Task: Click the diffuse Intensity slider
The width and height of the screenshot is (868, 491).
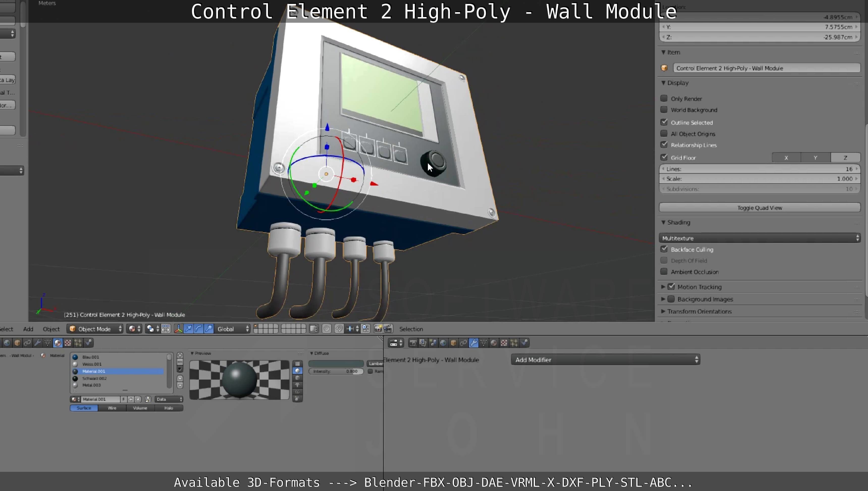Action: pos(336,371)
